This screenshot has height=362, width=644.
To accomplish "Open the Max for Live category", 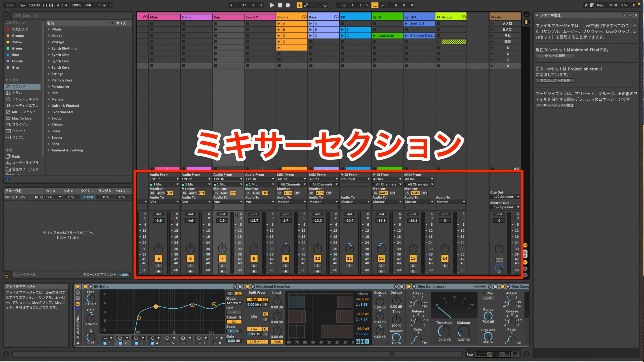I will [22, 118].
